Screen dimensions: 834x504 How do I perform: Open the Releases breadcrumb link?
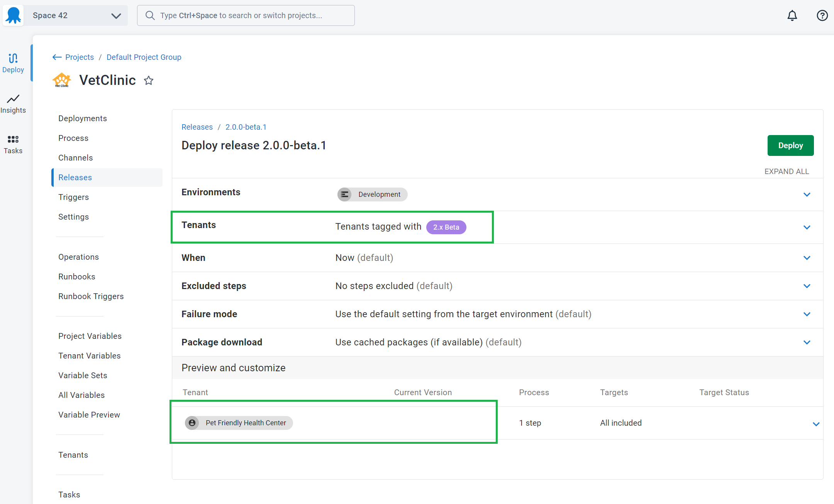(x=197, y=127)
